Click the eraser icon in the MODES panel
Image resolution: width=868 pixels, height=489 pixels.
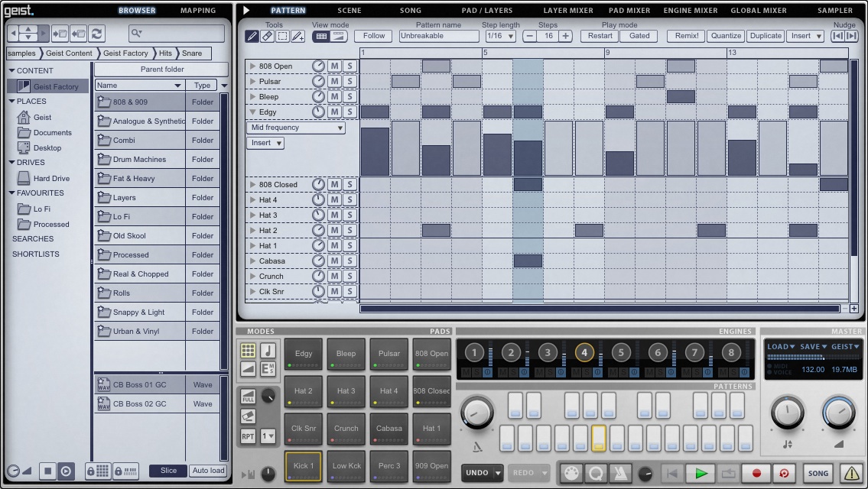(248, 416)
